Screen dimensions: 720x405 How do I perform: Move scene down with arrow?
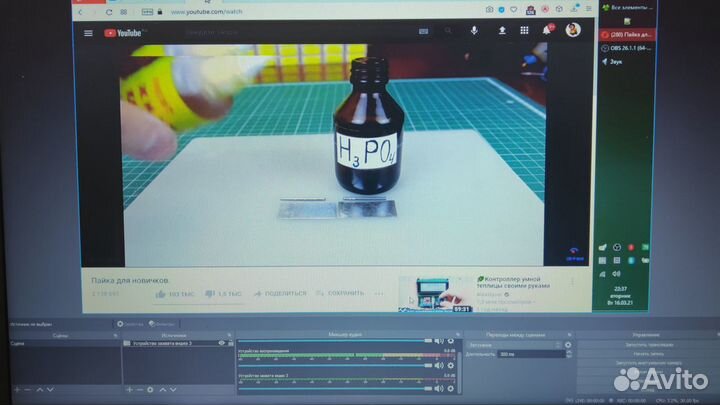[x=50, y=390]
